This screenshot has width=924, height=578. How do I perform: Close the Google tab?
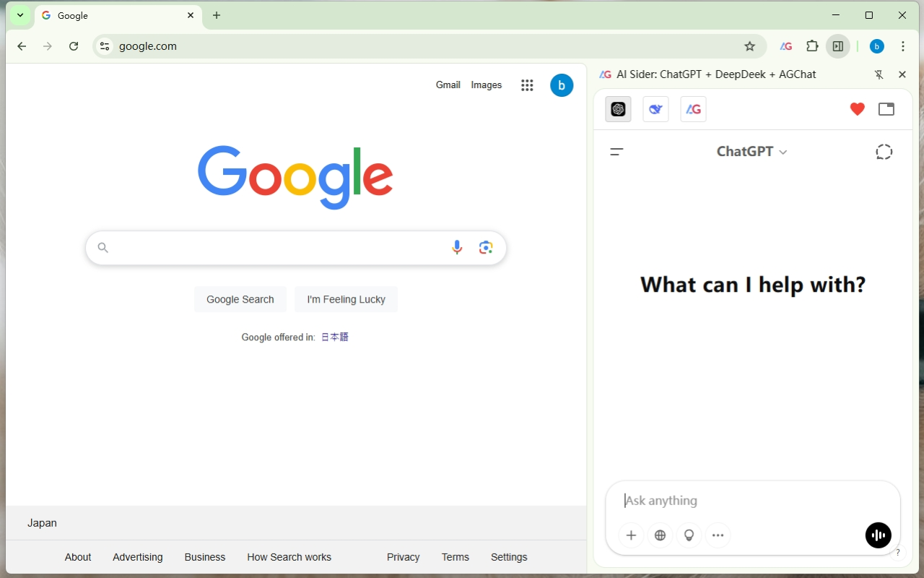point(191,15)
